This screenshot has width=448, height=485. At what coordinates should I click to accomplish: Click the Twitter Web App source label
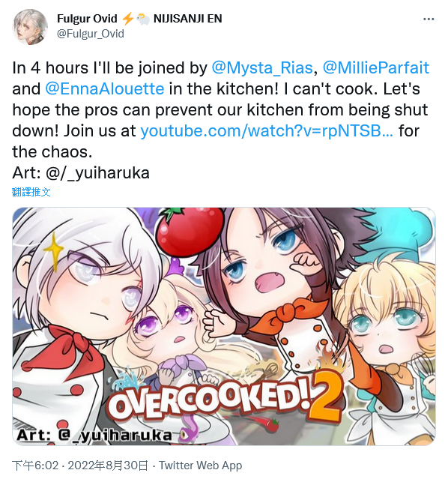[x=200, y=466]
